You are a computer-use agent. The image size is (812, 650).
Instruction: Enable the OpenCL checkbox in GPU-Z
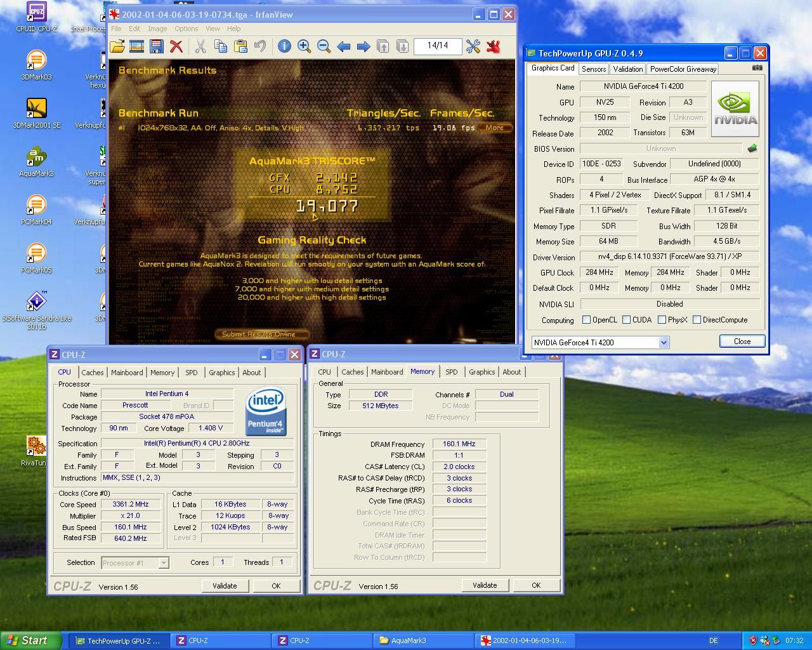click(587, 320)
